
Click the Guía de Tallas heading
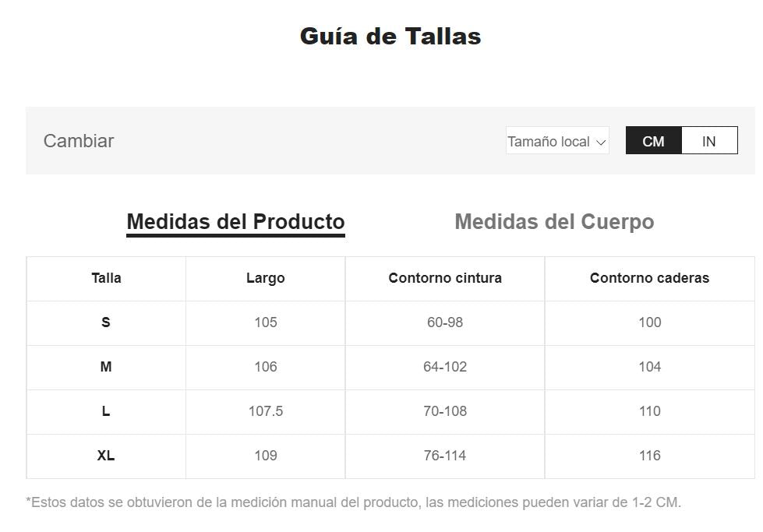390,37
